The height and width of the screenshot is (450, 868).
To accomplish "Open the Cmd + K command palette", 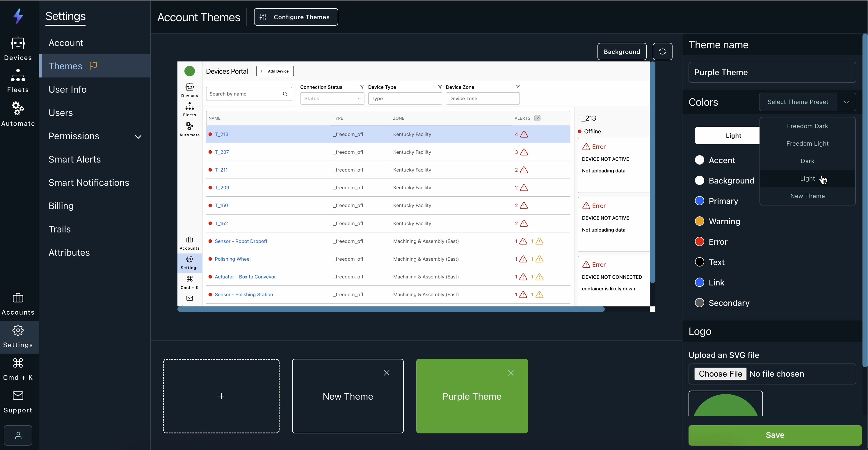I will (18, 369).
